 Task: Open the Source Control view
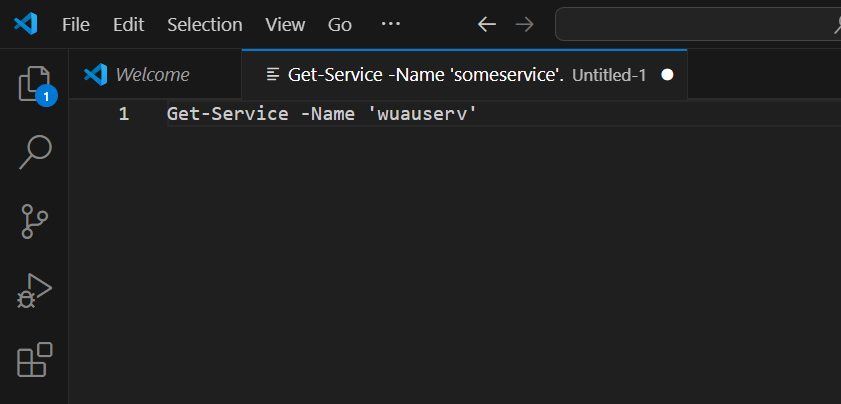[x=35, y=221]
